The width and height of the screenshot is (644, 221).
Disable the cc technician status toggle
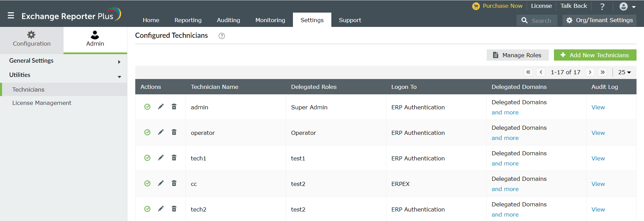point(147,184)
